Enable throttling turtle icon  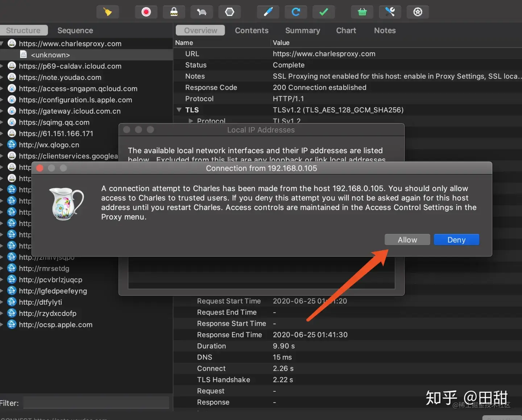pos(202,12)
